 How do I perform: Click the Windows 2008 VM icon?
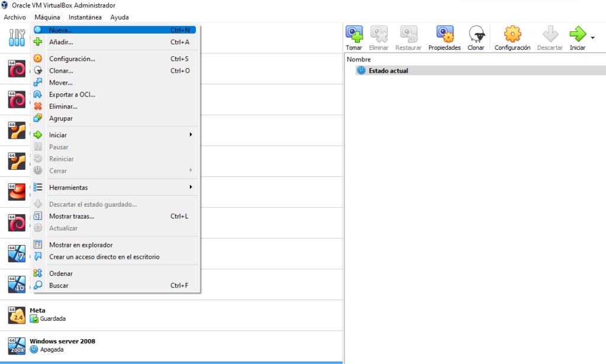pos(17,346)
